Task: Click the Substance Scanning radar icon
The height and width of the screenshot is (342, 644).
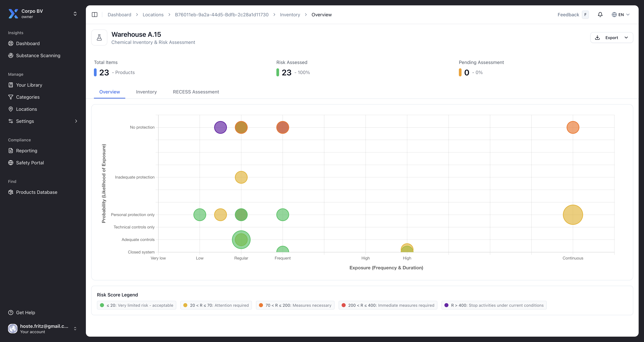Action: click(11, 55)
